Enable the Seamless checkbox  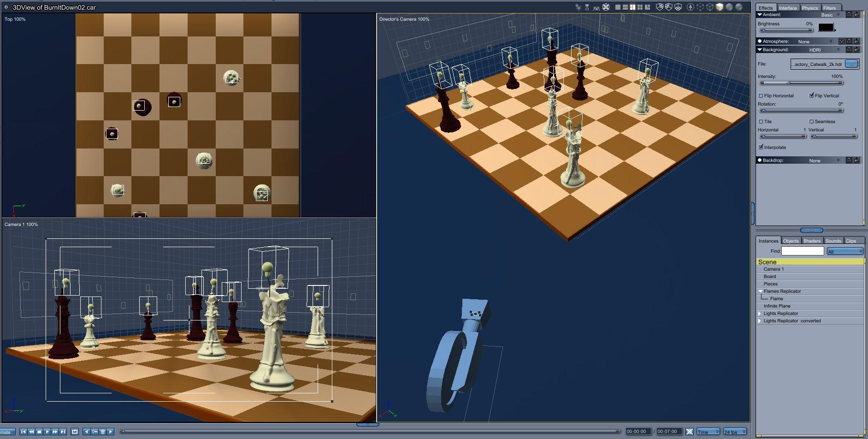pos(811,121)
